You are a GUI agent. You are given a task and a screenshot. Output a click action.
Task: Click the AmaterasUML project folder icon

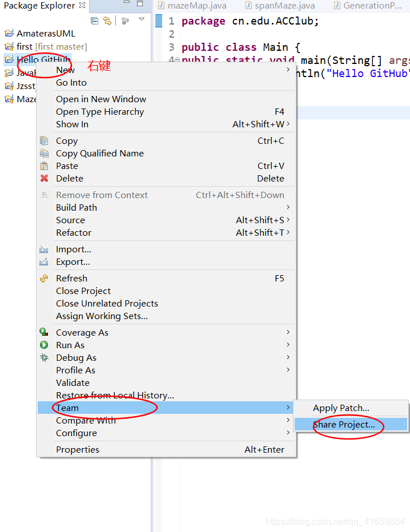[x=9, y=33]
